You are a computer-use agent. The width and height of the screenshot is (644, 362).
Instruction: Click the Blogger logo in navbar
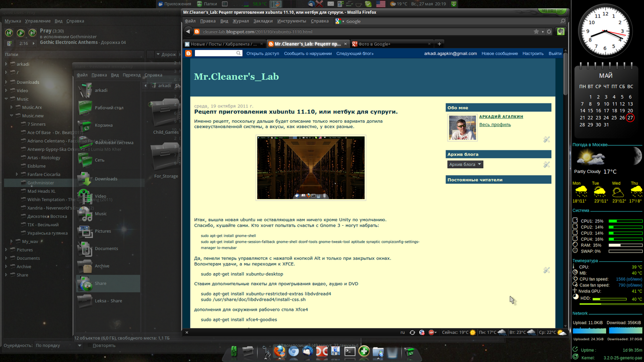(188, 53)
